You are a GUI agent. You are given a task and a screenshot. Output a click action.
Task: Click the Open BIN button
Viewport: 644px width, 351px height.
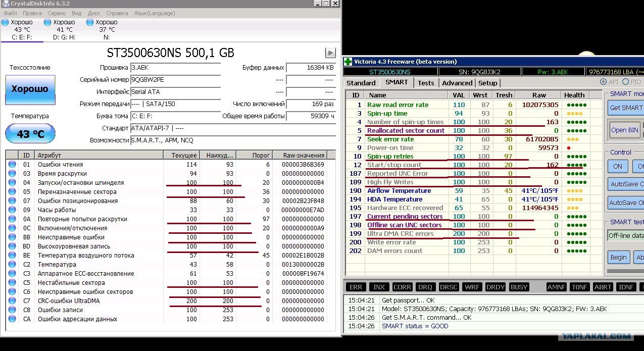[625, 130]
